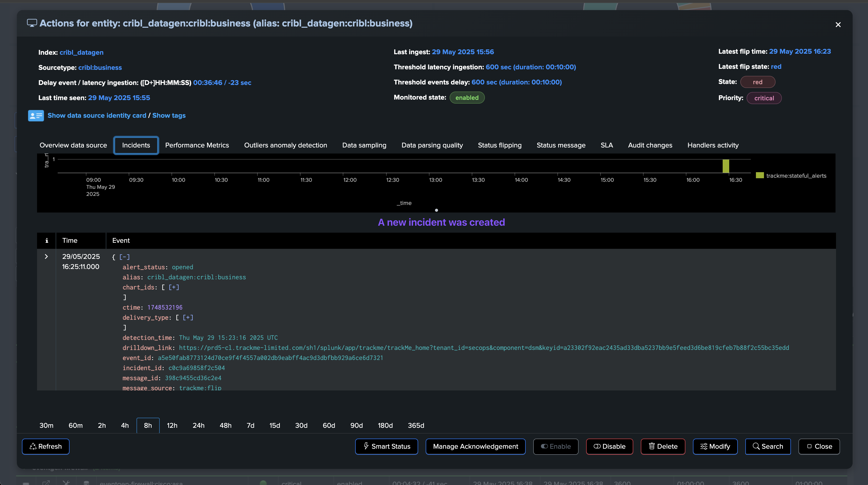Close the entity actions dialog with X
This screenshot has width=868, height=485.
pyautogui.click(x=838, y=25)
